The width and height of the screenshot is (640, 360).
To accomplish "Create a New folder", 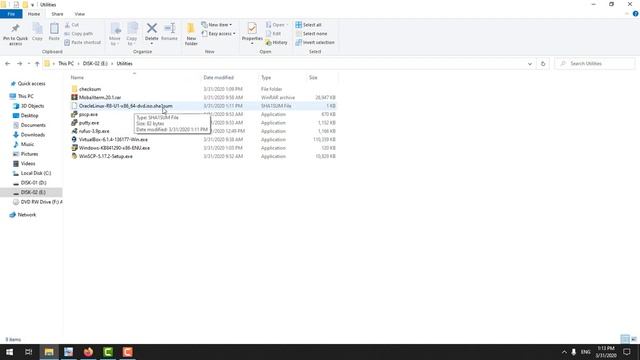I will (191, 34).
